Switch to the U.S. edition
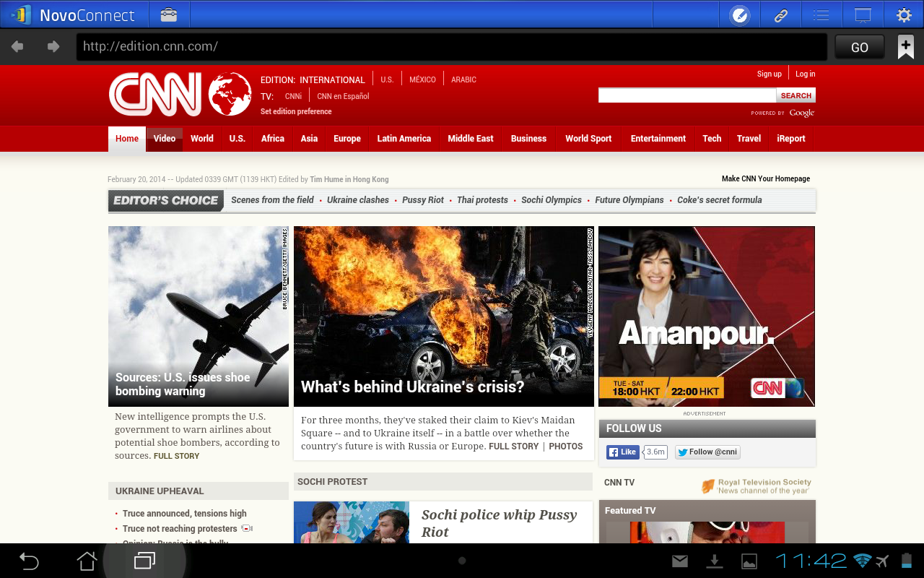 [x=388, y=79]
